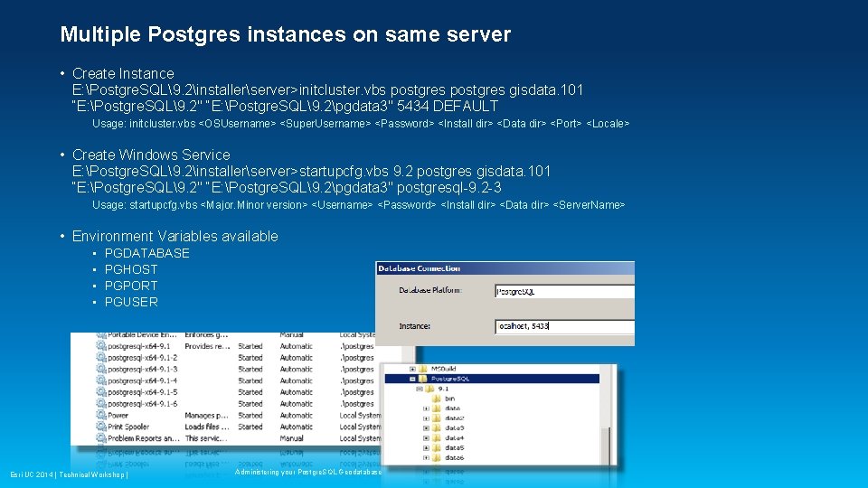Click the gear icon for postgresql-x64-9.1-5 service
Viewport: 868px width, 488px height.
(100, 391)
